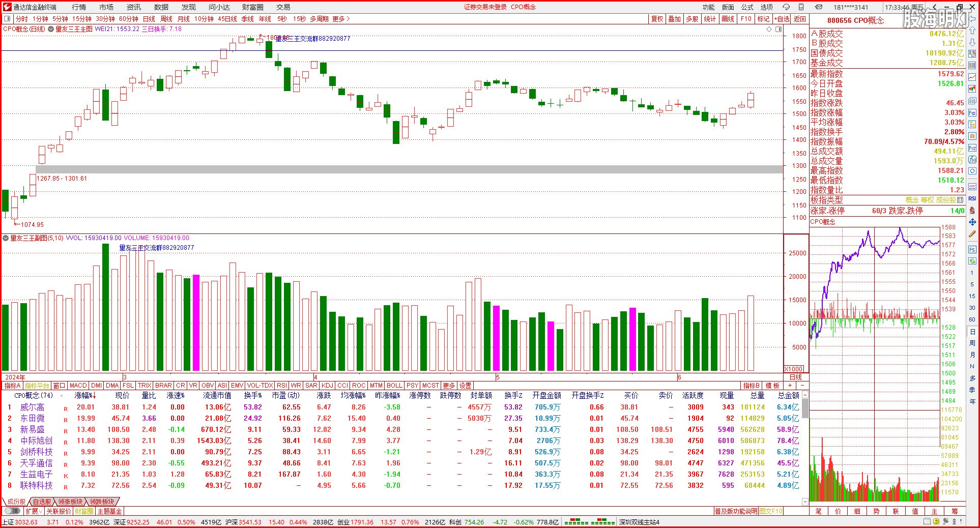Click the grid icon beside 成份股 type
This screenshot has height=528, width=980.
pyautogui.click(x=960, y=200)
